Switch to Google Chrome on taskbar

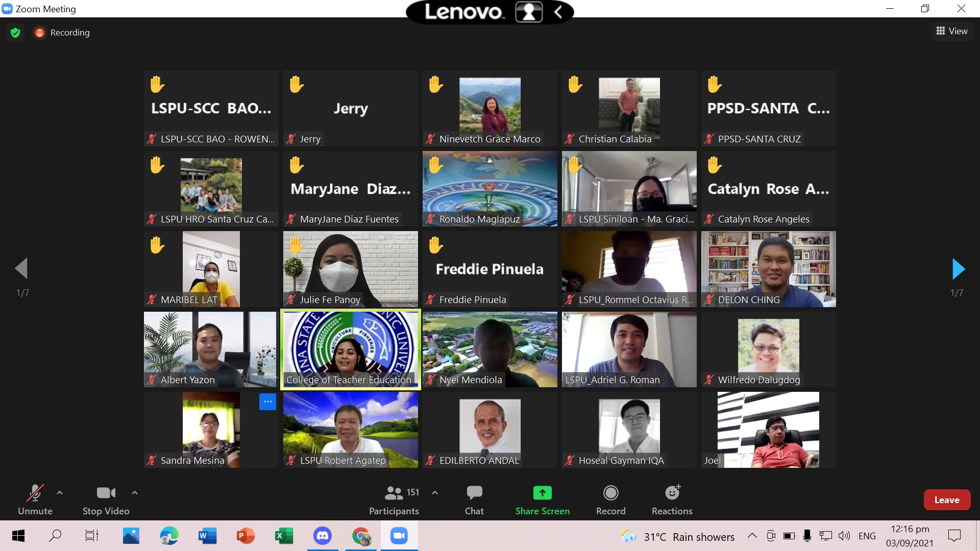tap(361, 536)
